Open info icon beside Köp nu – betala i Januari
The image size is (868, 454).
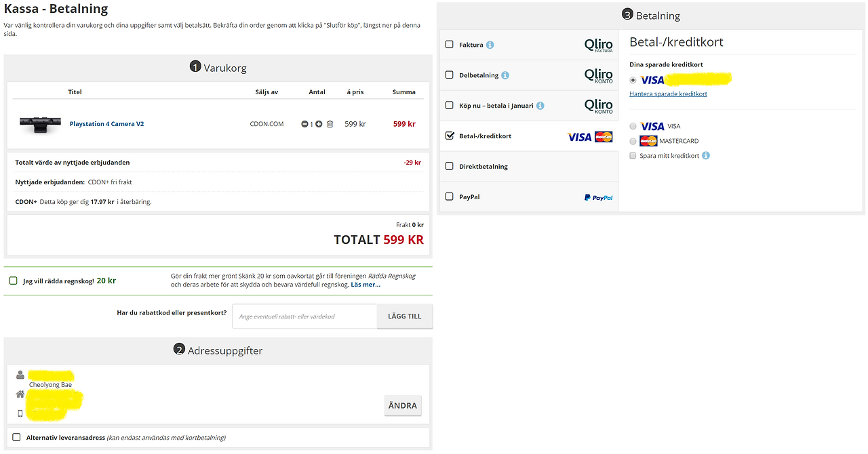coord(540,106)
